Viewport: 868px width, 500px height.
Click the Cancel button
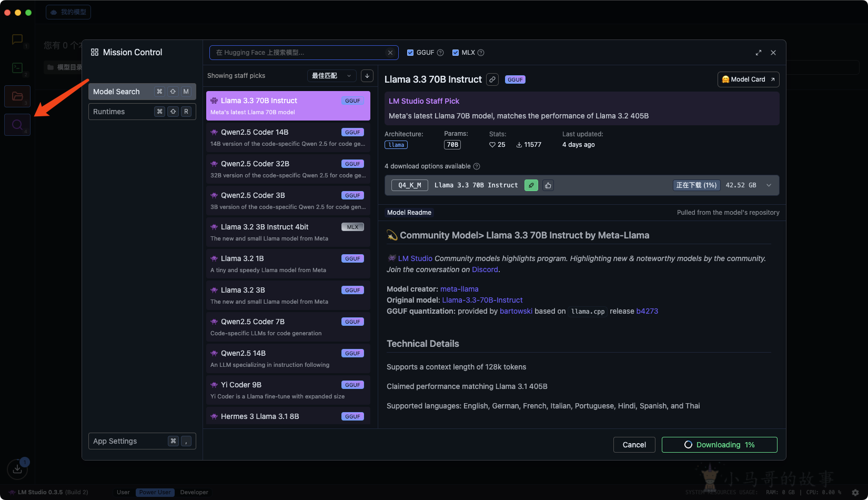tap(634, 445)
